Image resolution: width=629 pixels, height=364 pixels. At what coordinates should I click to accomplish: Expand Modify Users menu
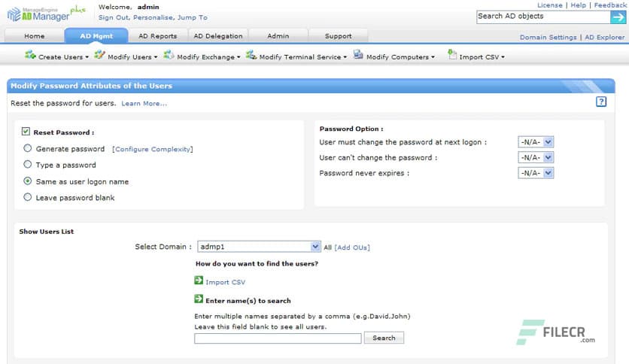click(156, 57)
